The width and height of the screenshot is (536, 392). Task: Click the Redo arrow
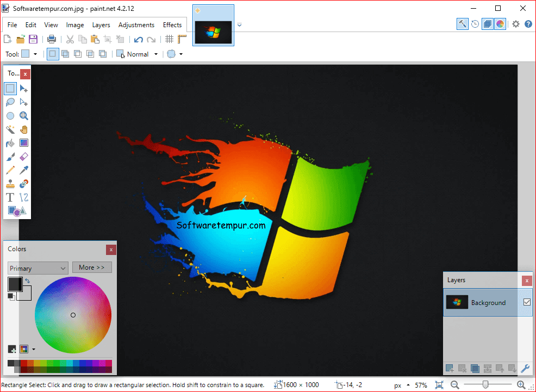click(151, 40)
